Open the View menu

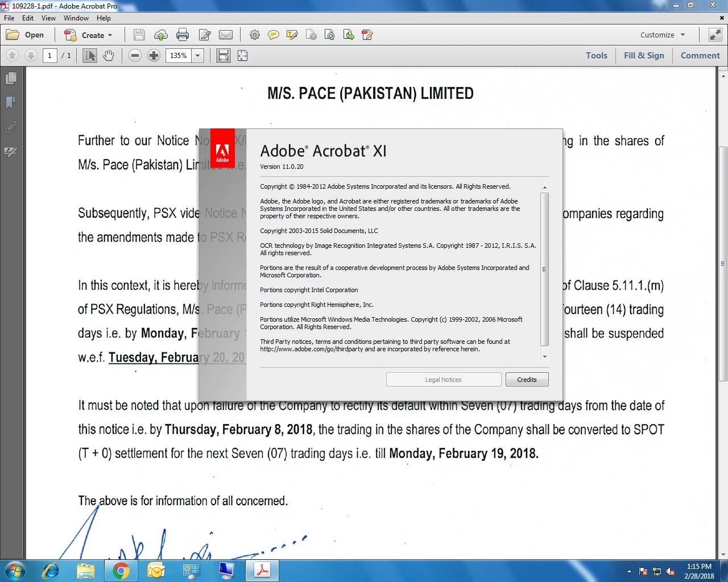click(x=48, y=18)
